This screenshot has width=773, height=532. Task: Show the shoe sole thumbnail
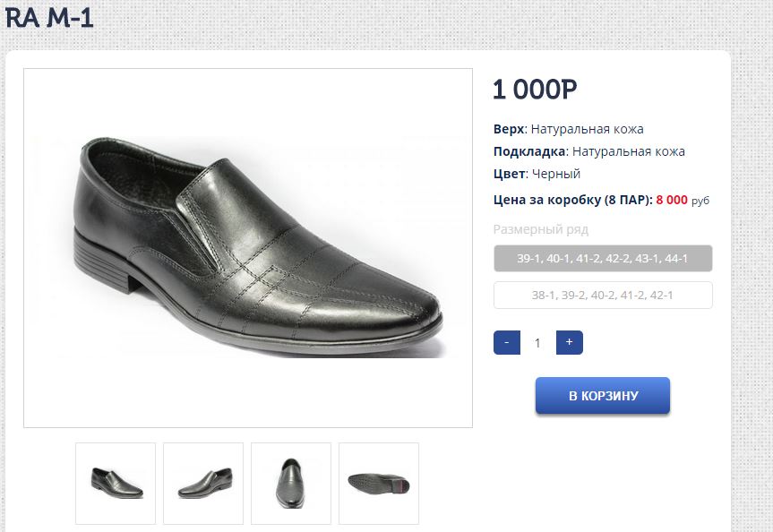[379, 483]
